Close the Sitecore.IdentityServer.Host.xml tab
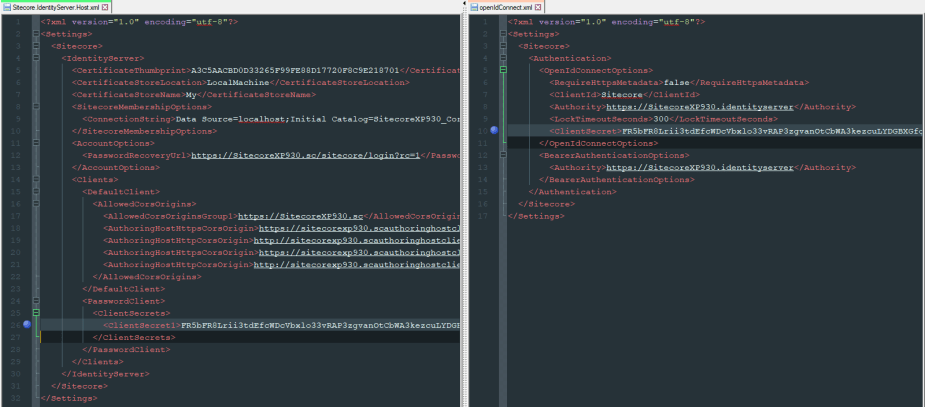Viewport: 925px width, 407px height. pos(91,7)
